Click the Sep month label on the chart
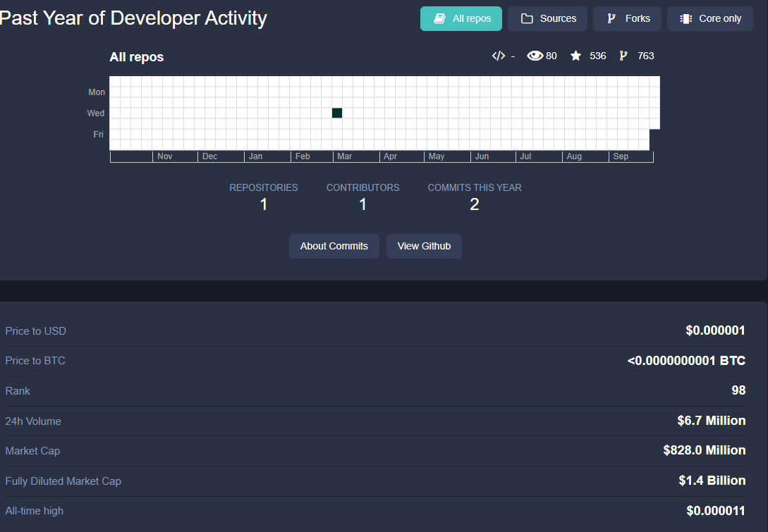The width and height of the screenshot is (768, 532). click(621, 156)
